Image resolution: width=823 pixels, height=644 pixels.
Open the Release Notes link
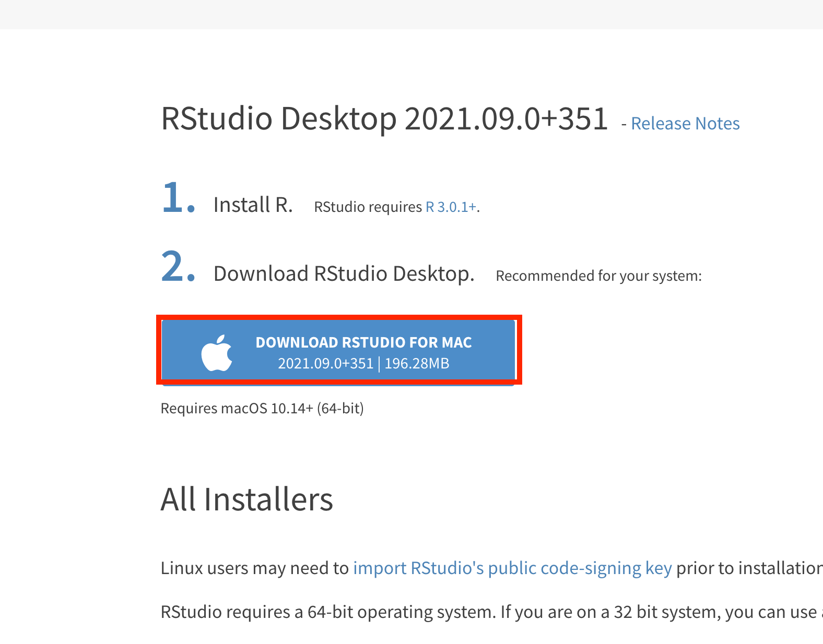685,124
